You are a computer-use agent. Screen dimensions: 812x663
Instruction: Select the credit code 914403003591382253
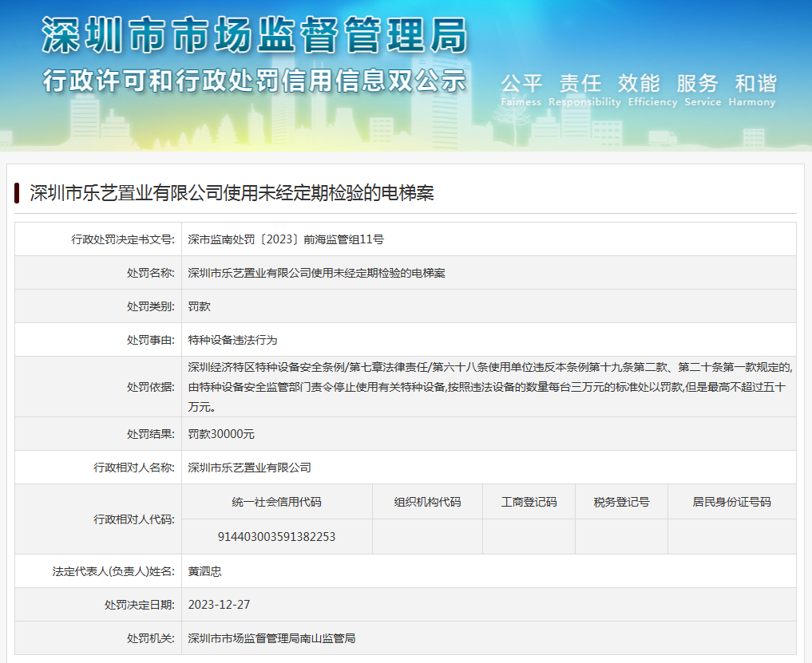pos(276,537)
